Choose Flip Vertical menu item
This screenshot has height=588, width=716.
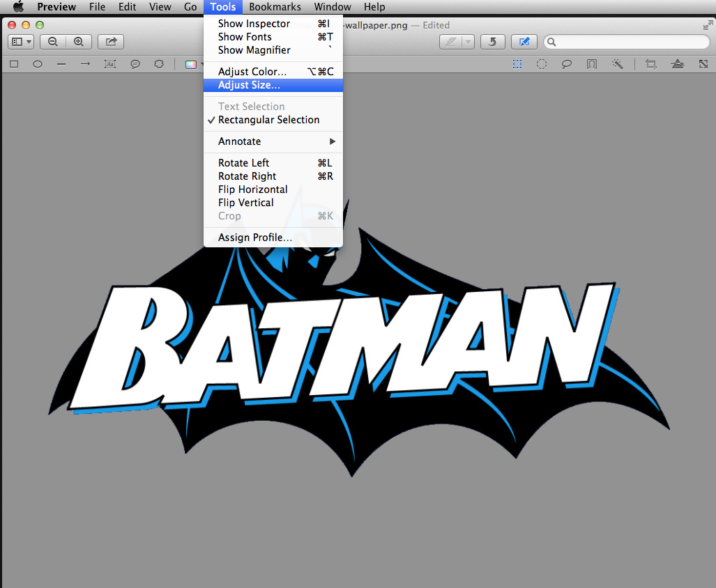pyautogui.click(x=273, y=203)
